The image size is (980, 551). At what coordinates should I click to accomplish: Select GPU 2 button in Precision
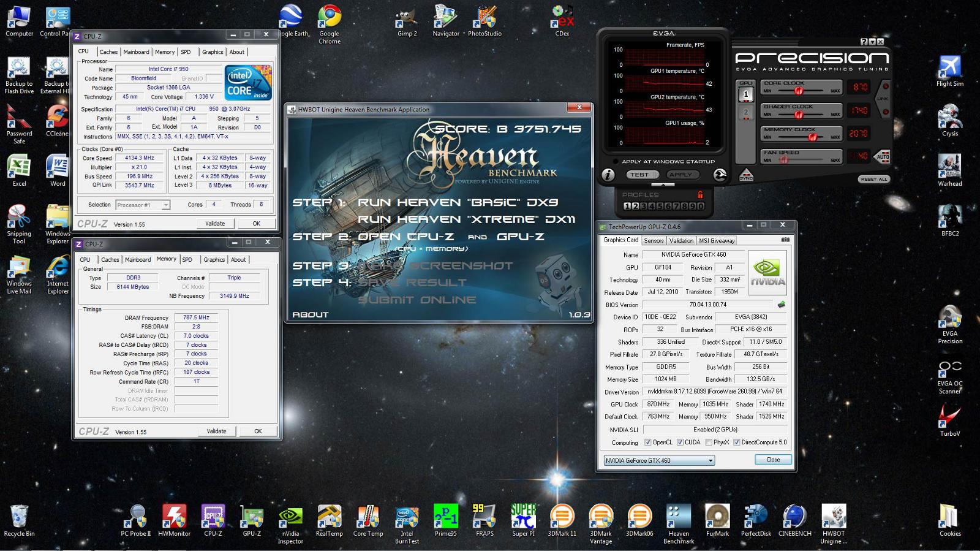pyautogui.click(x=746, y=113)
